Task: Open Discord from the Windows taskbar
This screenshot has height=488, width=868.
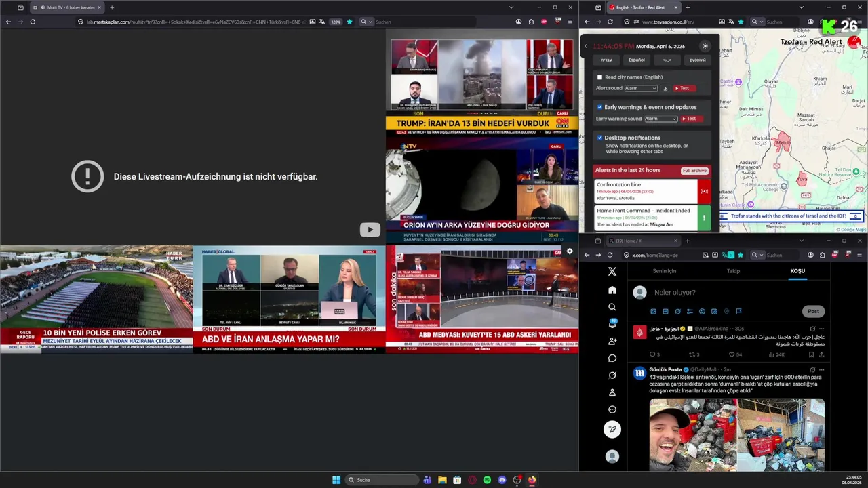Action: click(502, 480)
